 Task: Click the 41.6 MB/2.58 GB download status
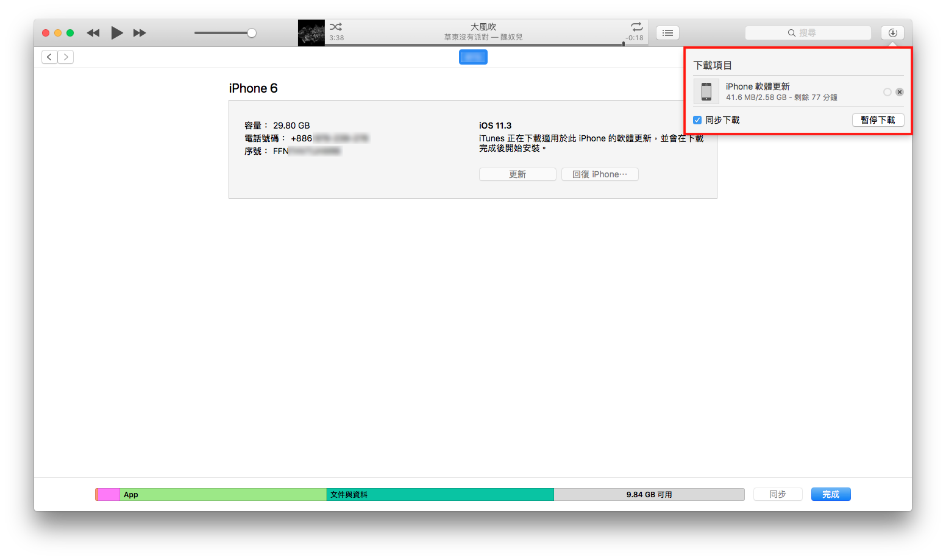tap(781, 97)
